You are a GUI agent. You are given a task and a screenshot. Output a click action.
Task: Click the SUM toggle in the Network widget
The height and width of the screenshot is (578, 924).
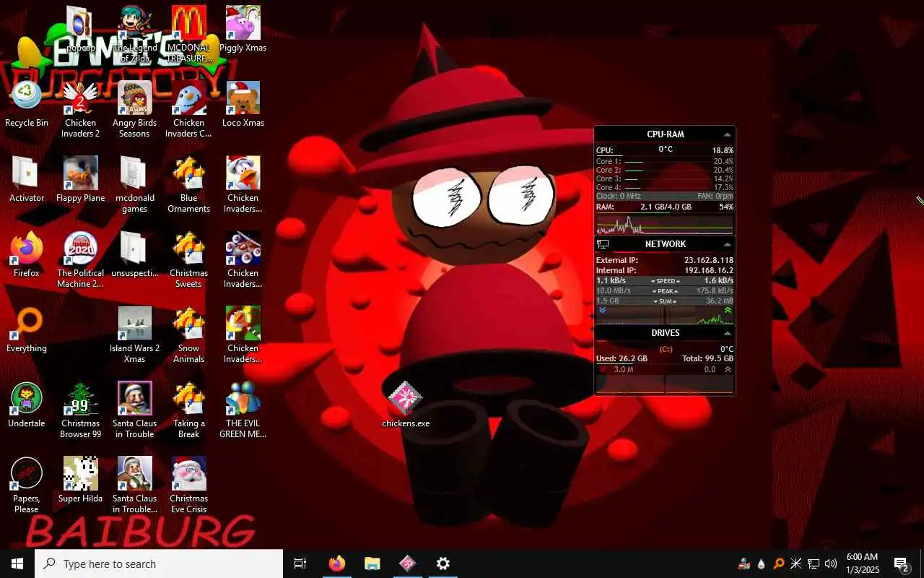pos(666,301)
